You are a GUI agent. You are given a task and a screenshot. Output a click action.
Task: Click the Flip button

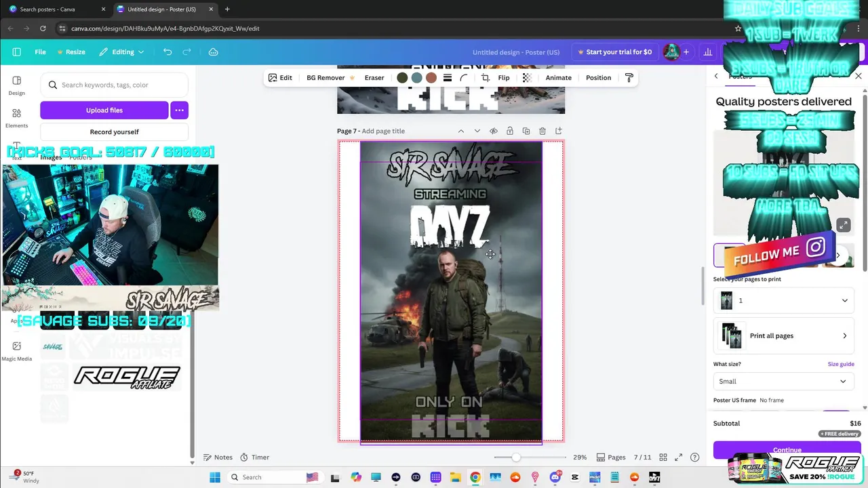coord(504,78)
